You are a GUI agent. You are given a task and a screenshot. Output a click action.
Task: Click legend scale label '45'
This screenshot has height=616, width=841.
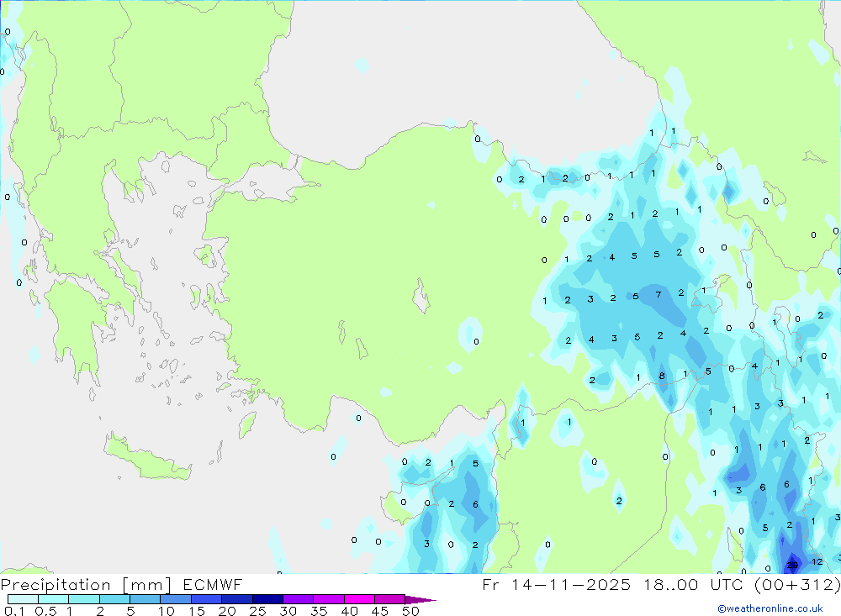point(380,611)
